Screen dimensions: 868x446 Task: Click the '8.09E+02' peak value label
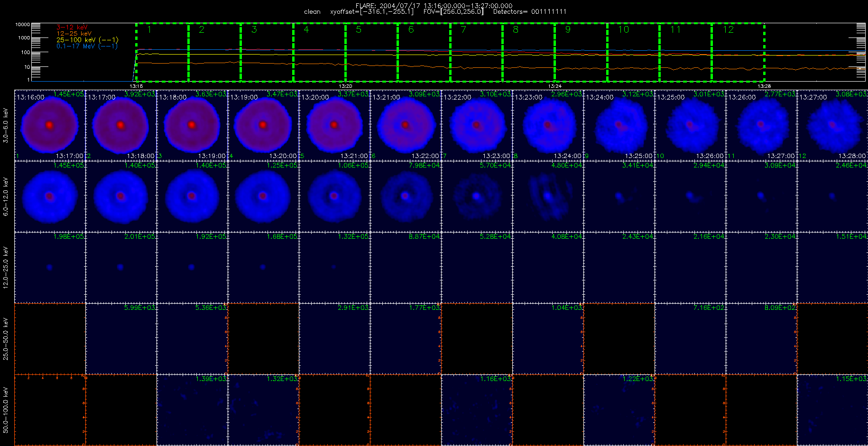tap(780, 307)
